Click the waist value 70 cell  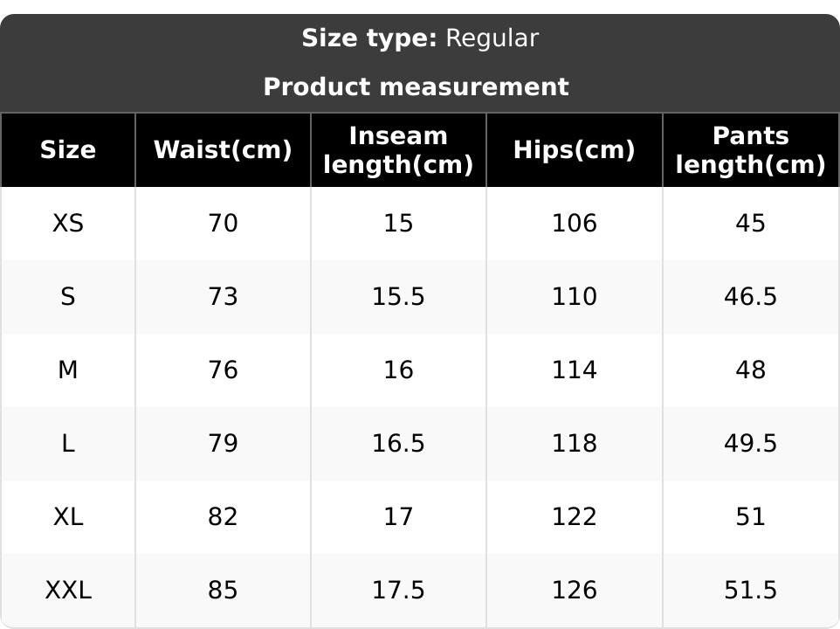tap(223, 224)
